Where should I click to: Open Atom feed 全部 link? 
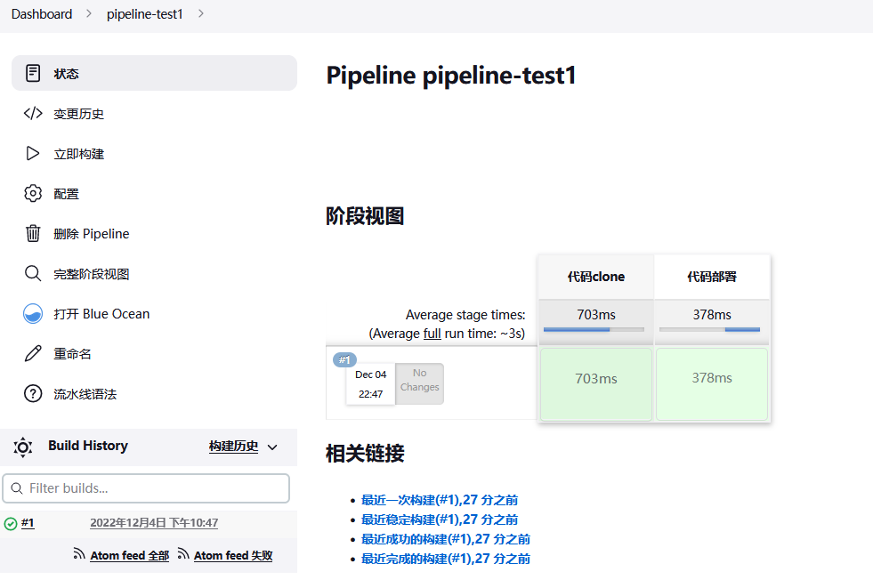129,555
